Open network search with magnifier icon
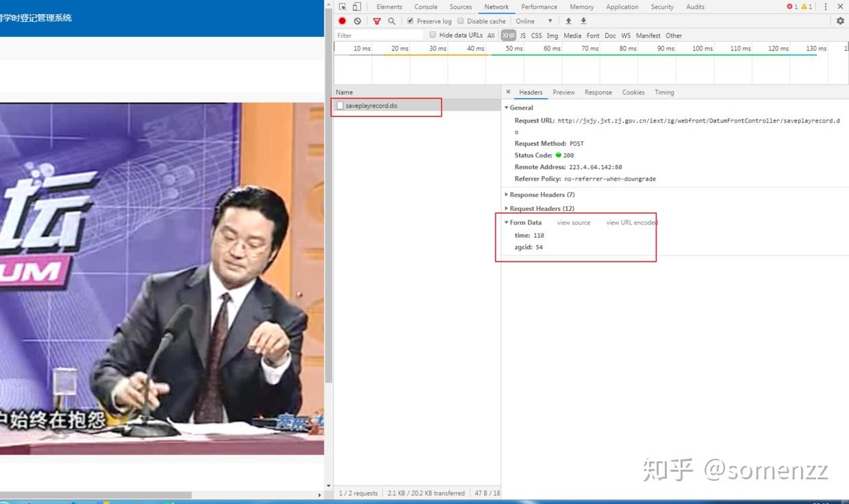The height and width of the screenshot is (504, 849). [391, 21]
